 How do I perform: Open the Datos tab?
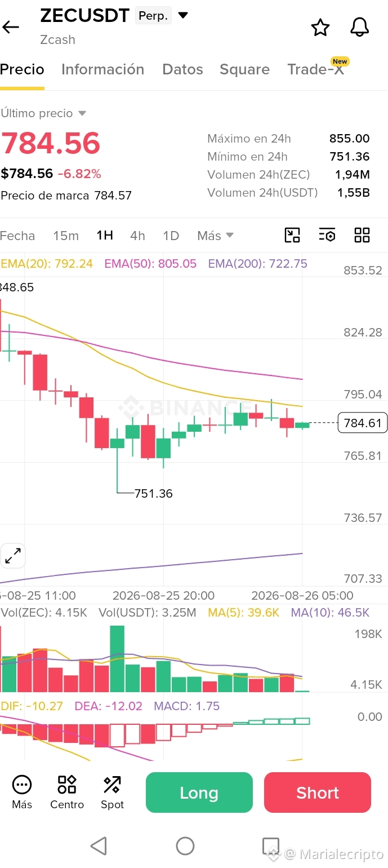point(182,69)
